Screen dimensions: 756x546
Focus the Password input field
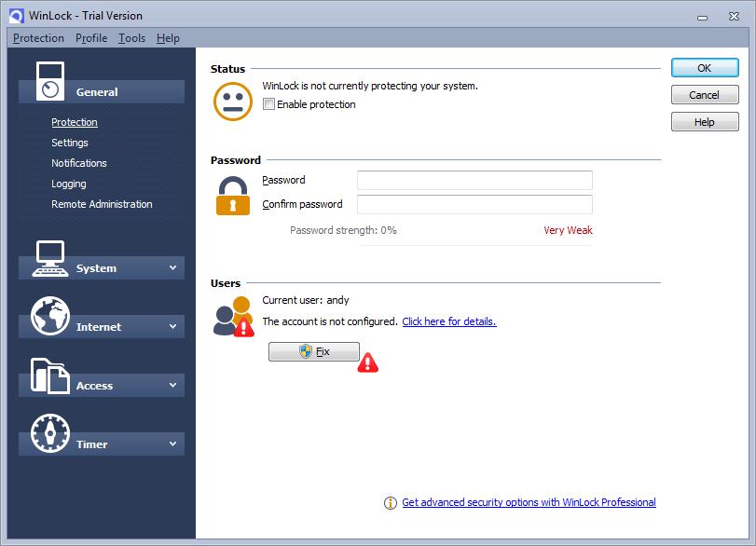tap(474, 180)
